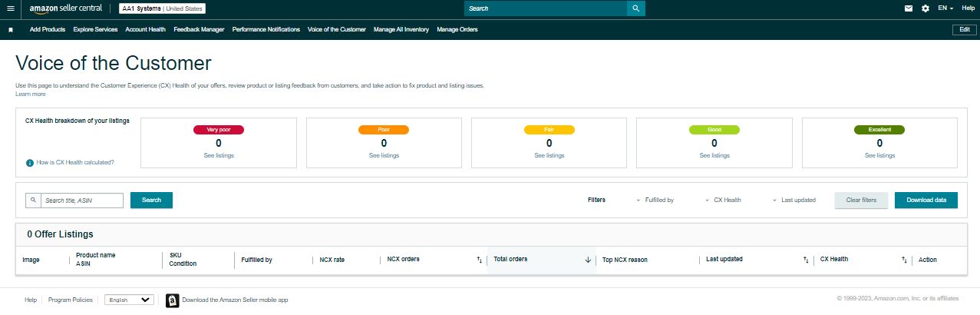Open the EN language dropdown in header
This screenshot has width=980, height=315.
pyautogui.click(x=945, y=8)
